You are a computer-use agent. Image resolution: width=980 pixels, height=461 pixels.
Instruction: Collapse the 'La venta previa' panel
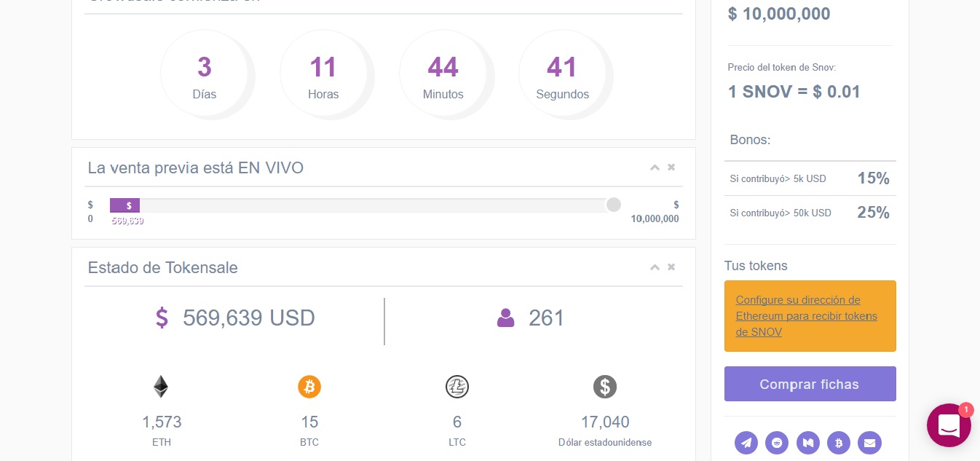655,168
